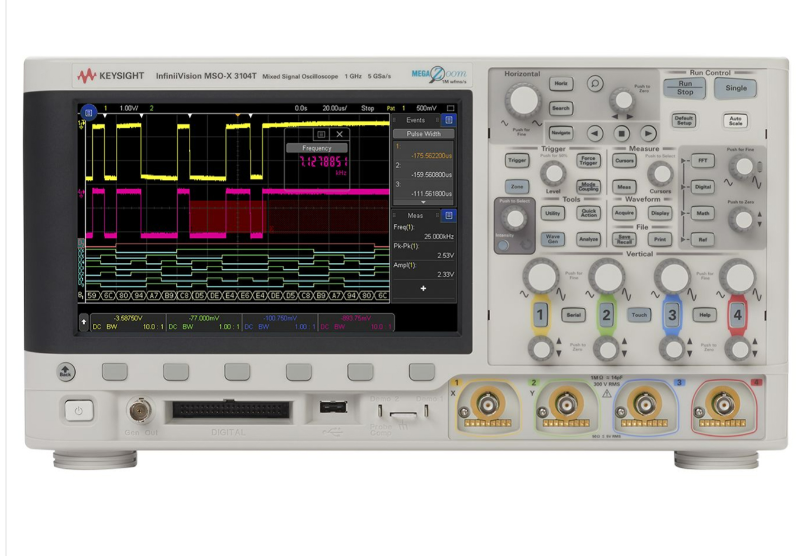Tap the E6 decoded bus value

click(x=245, y=295)
